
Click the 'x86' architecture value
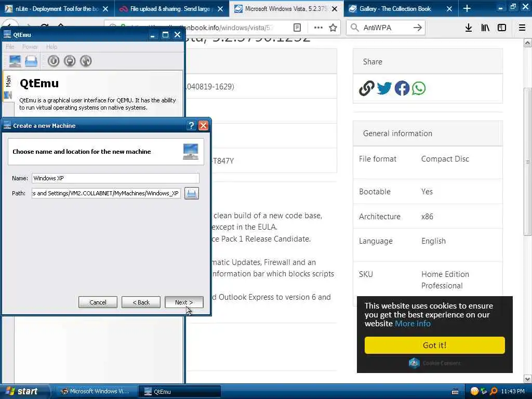(427, 217)
